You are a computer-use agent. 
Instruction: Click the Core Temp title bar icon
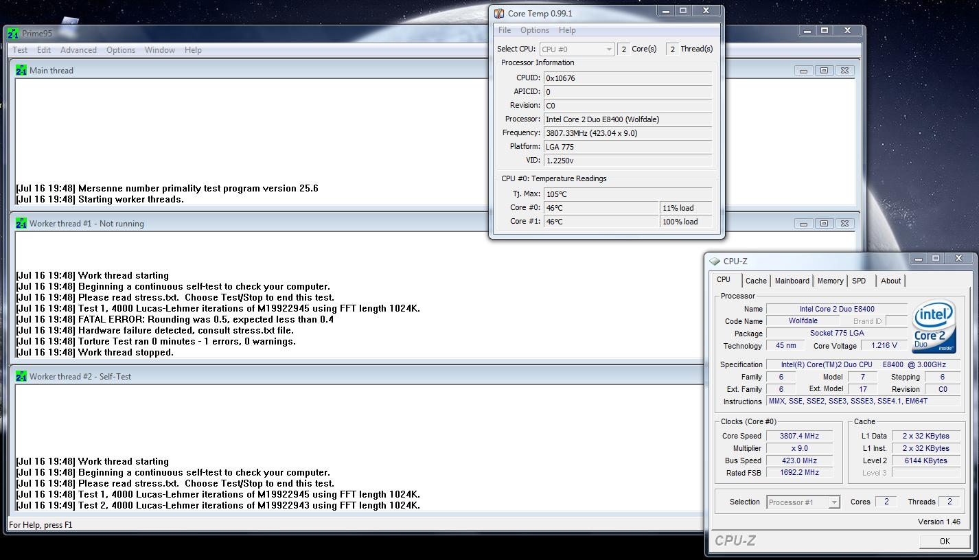coord(498,13)
